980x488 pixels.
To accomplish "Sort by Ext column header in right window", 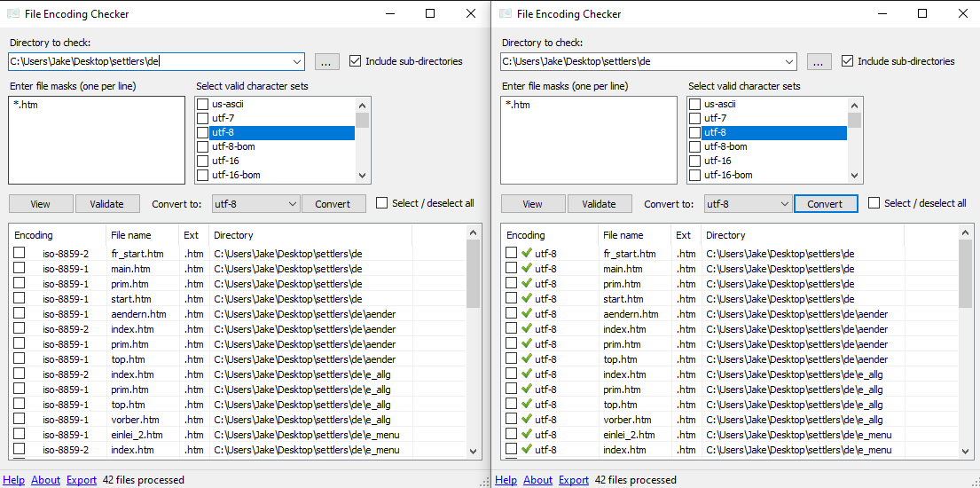I will coord(686,235).
